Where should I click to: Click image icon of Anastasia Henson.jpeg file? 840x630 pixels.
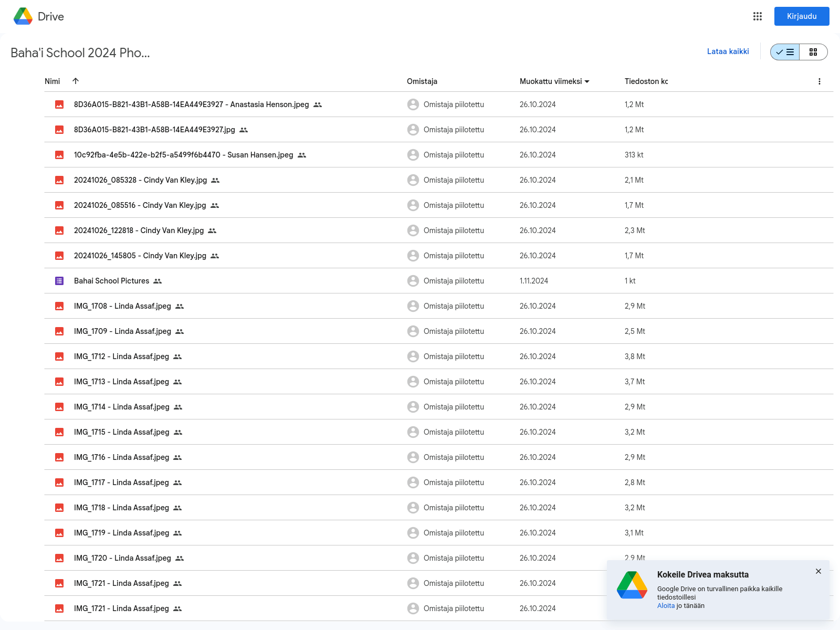tap(59, 104)
